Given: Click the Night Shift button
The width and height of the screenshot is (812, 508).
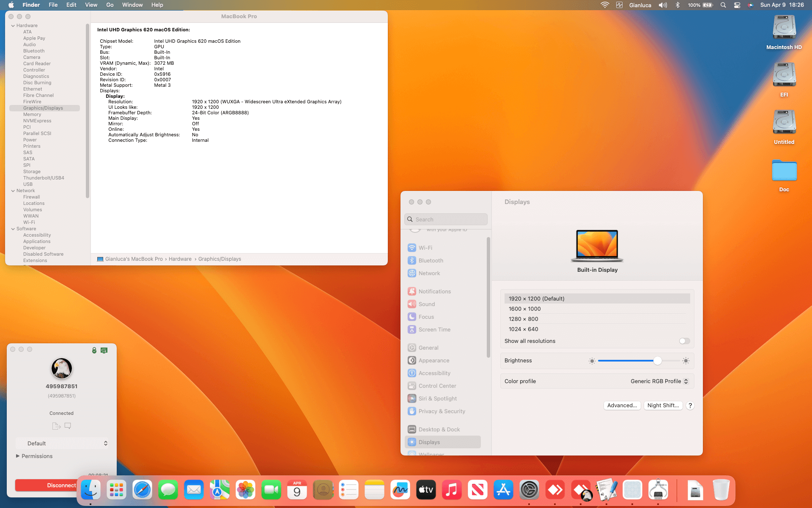Looking at the screenshot, I should tap(663, 405).
